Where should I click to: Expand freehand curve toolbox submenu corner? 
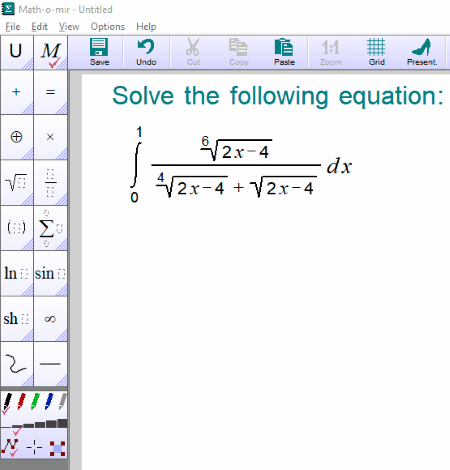click(29, 382)
